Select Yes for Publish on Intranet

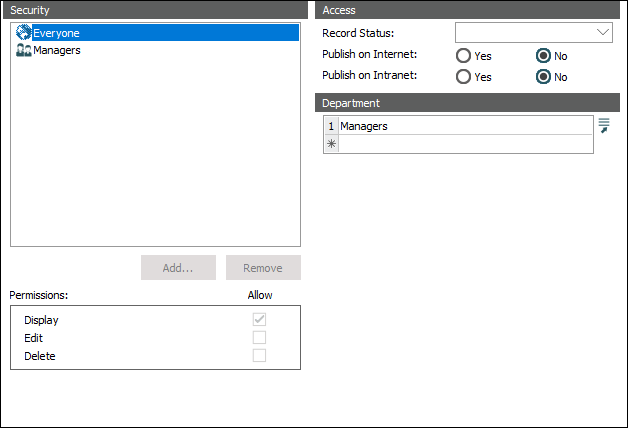click(464, 77)
